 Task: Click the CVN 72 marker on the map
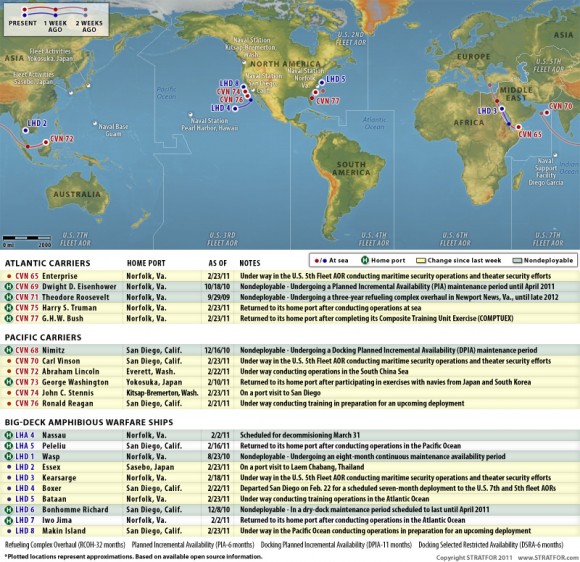(46, 142)
